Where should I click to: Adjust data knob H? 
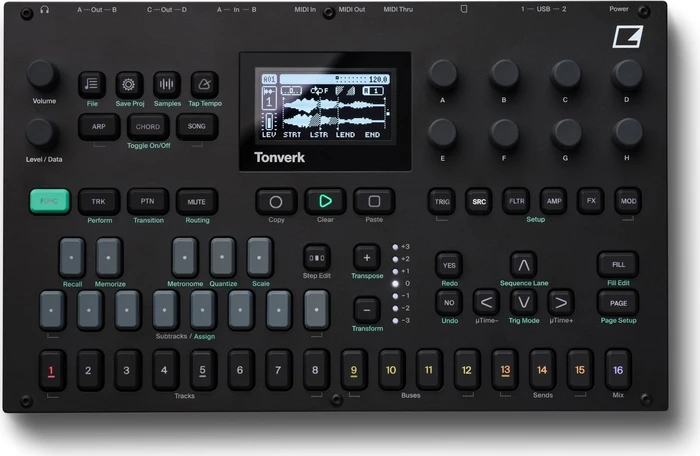click(x=627, y=133)
